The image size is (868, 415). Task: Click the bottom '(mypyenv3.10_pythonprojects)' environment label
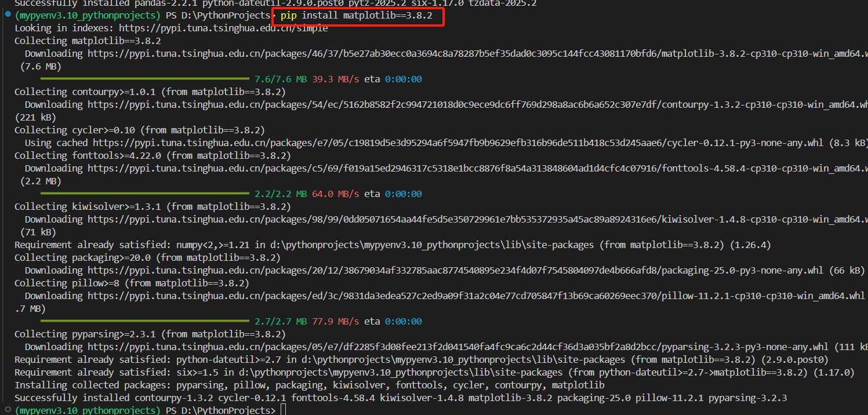[x=88, y=410]
